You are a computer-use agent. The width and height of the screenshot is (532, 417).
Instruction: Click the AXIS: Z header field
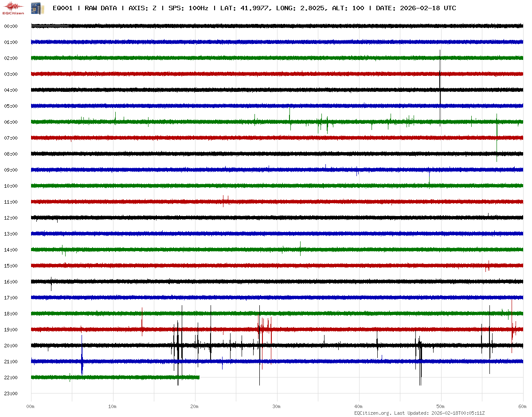[x=142, y=8]
